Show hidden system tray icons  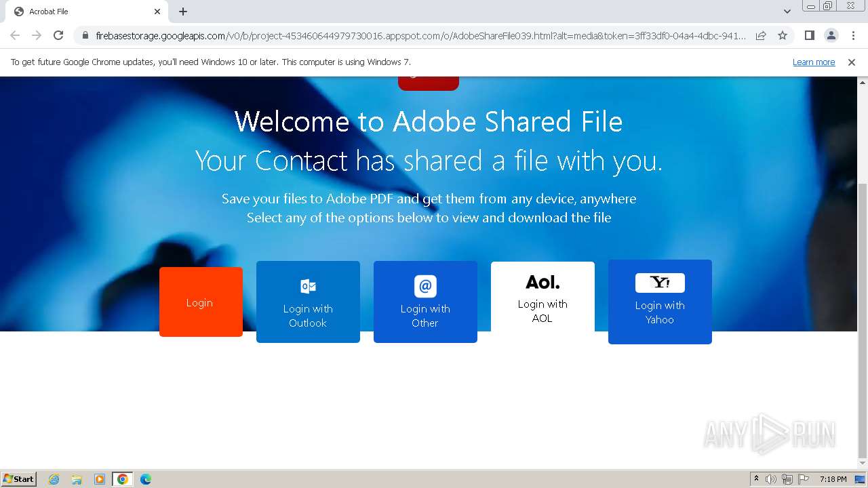pos(756,479)
